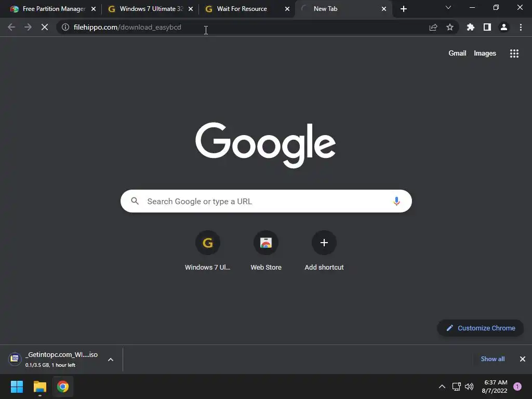
Task: Show hidden tray icons chevron
Action: pyautogui.click(x=442, y=387)
